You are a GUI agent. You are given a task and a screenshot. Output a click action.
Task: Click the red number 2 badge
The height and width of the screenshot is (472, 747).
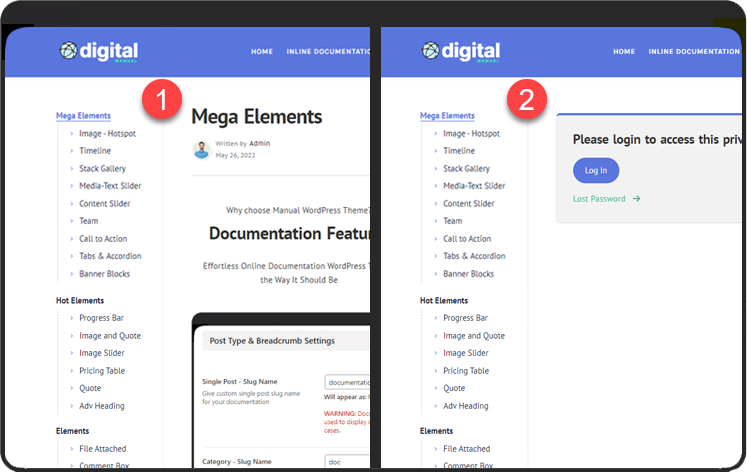(x=527, y=100)
